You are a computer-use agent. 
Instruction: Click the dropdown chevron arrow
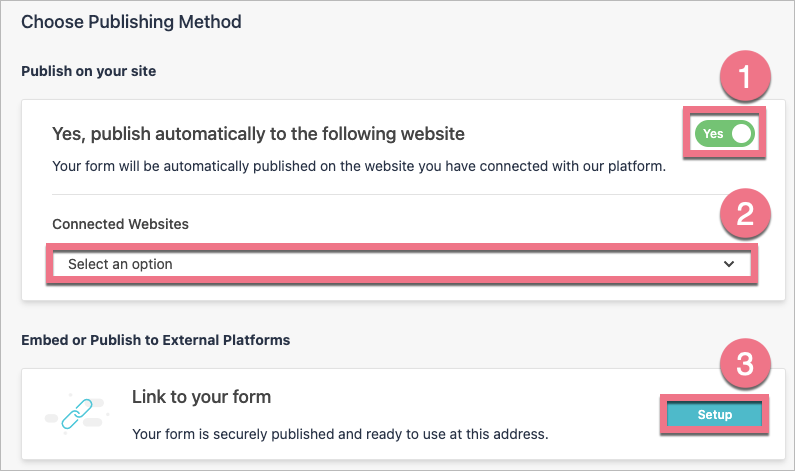coord(728,264)
